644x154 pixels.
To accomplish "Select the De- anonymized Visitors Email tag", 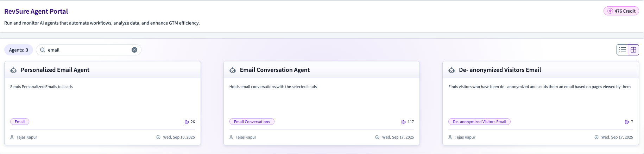I will (479, 122).
